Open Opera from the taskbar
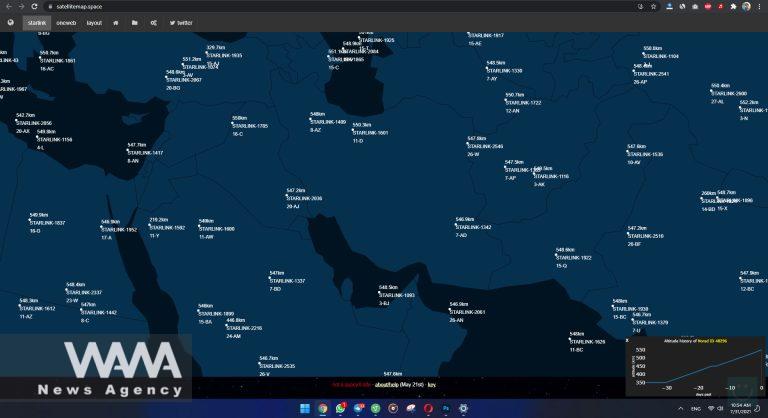Image resolution: width=768 pixels, height=418 pixels. pos(428,408)
